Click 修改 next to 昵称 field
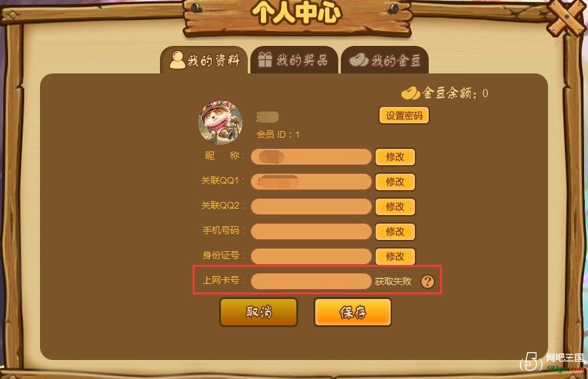 (x=395, y=157)
